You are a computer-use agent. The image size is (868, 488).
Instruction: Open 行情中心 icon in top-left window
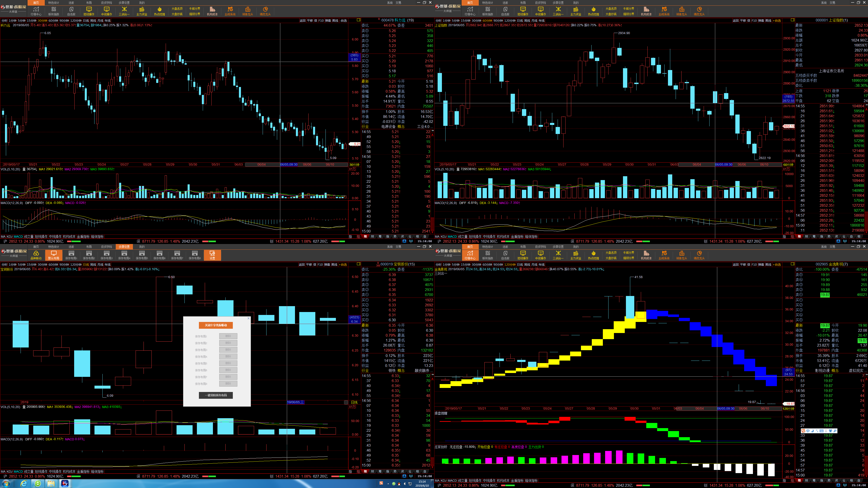(x=36, y=11)
